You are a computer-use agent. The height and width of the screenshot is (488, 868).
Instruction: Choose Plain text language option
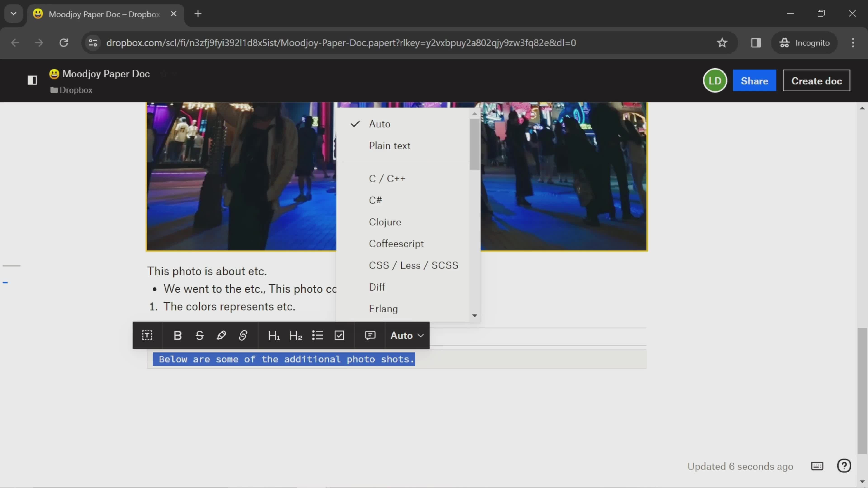click(403, 146)
